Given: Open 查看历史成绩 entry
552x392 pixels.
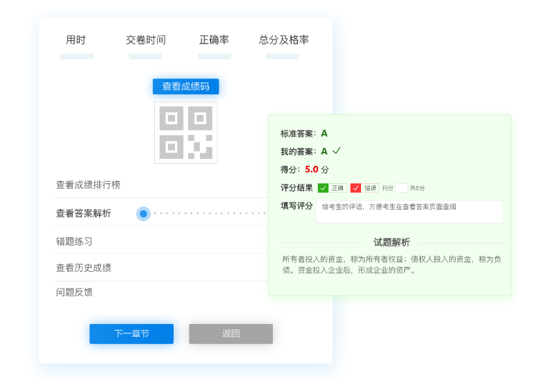Looking at the screenshot, I should click(x=83, y=268).
